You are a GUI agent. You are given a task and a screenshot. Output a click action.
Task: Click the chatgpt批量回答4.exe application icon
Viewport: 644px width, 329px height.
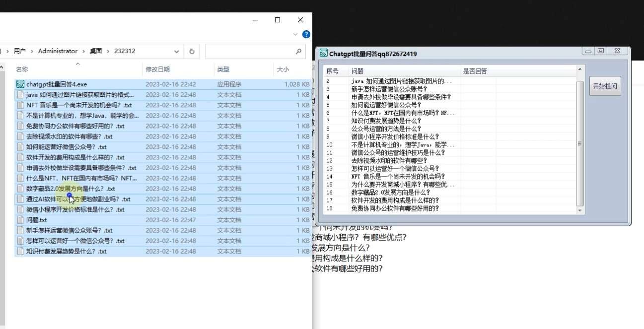point(20,84)
